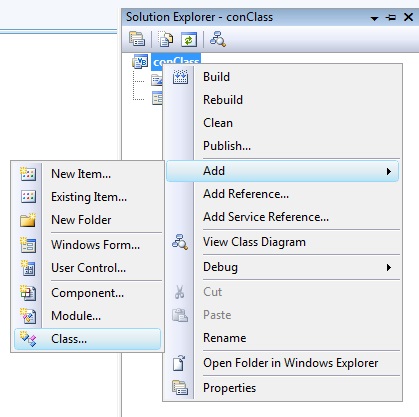419x417 pixels.
Task: Click the Open Folder in Windows Explorer icon
Action: coord(180,363)
